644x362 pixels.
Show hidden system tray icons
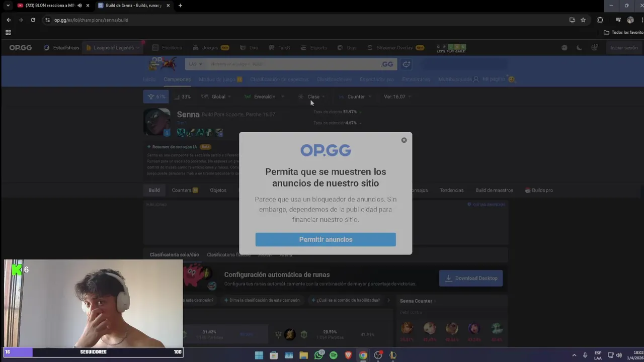(x=574, y=355)
